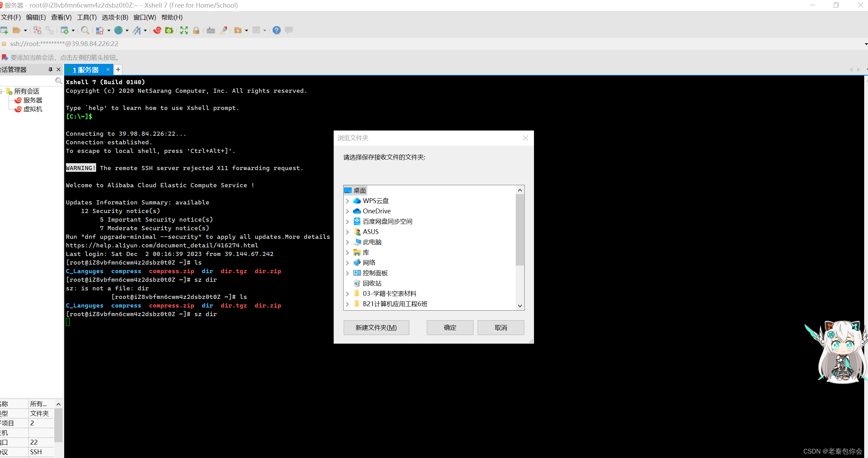Click the red Xshell swirl icon

tap(157, 30)
